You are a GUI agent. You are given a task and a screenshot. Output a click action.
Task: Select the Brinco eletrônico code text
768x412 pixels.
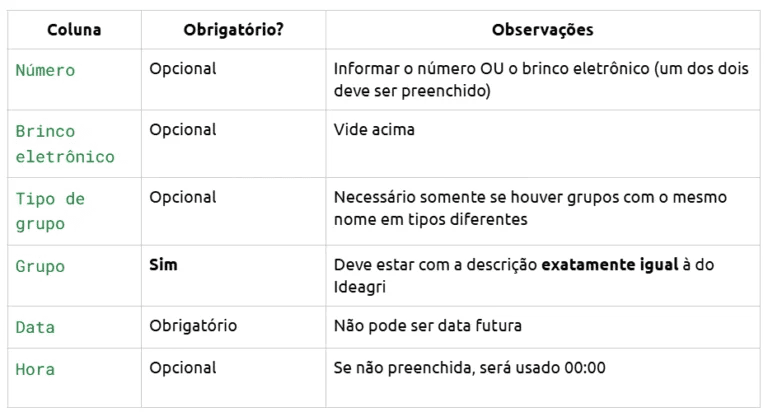pos(65,144)
